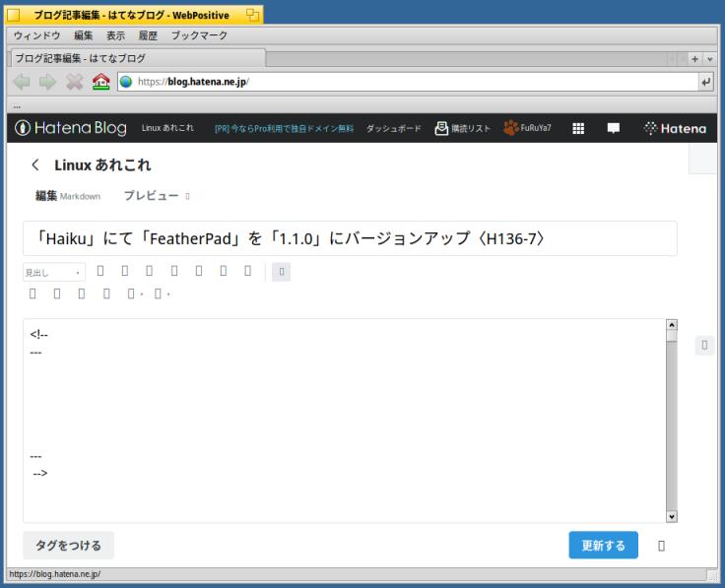
Task: Click the status bar URL text
Action: point(54,574)
